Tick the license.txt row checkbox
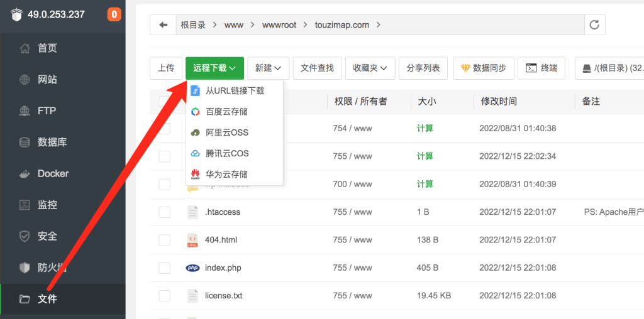This screenshot has width=644, height=319. pyautogui.click(x=164, y=296)
